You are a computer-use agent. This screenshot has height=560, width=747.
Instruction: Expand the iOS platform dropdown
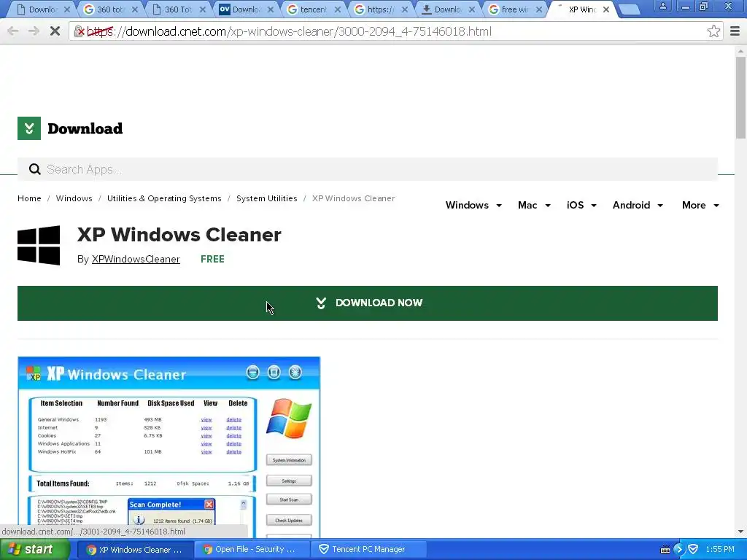point(581,205)
